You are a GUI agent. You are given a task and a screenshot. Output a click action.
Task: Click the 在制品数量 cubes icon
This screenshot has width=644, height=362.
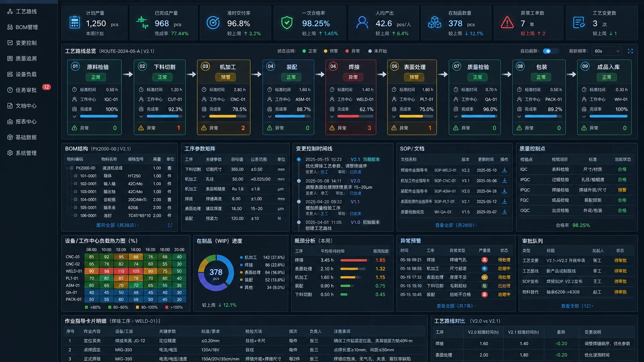point(434,22)
